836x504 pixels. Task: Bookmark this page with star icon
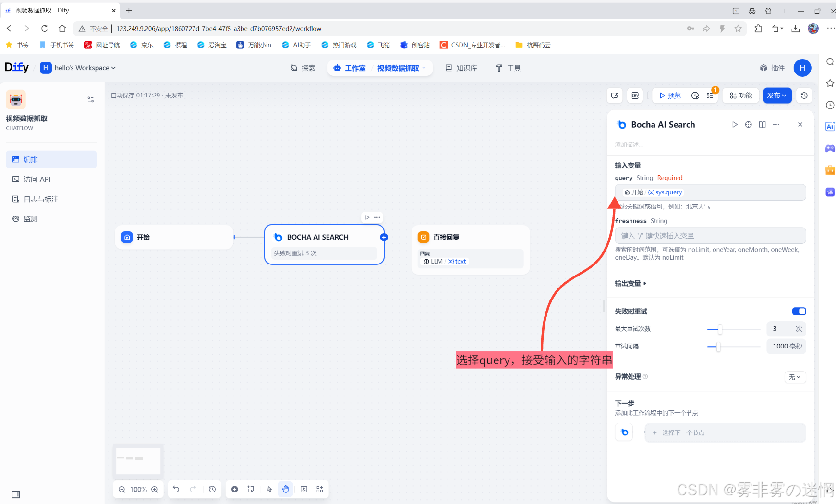pyautogui.click(x=738, y=29)
